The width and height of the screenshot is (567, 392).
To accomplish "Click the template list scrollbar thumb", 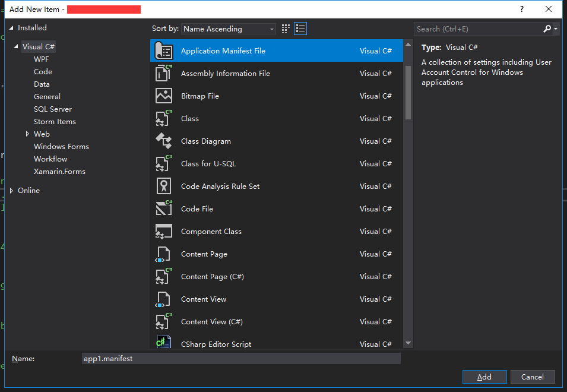I will 408,93.
